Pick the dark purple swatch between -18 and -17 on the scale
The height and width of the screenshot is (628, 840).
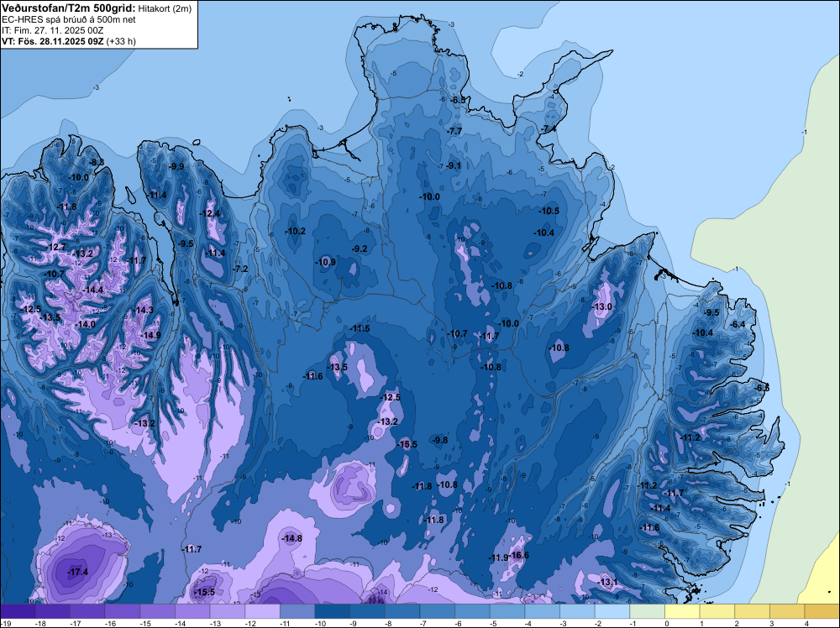(x=52, y=611)
